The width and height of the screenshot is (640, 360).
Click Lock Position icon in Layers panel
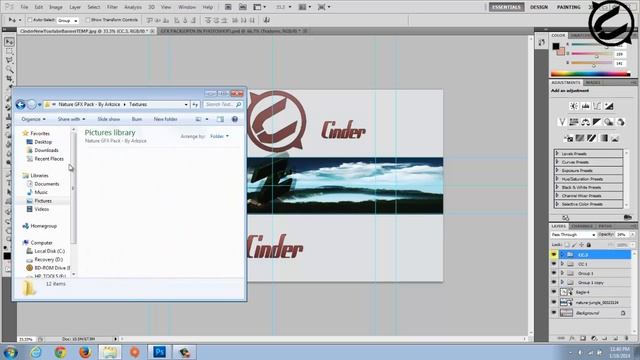pos(581,245)
